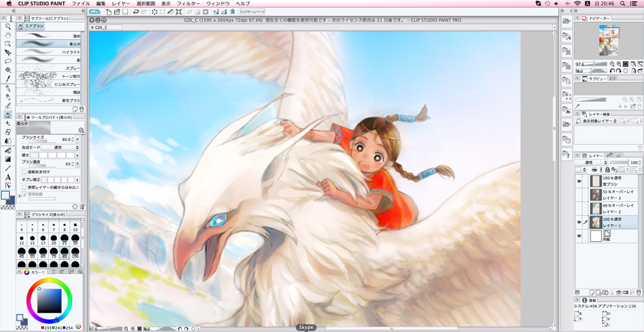This screenshot has height=332, width=644.
Task: Click Navigator zoom in magnifier
Action: coord(618,64)
